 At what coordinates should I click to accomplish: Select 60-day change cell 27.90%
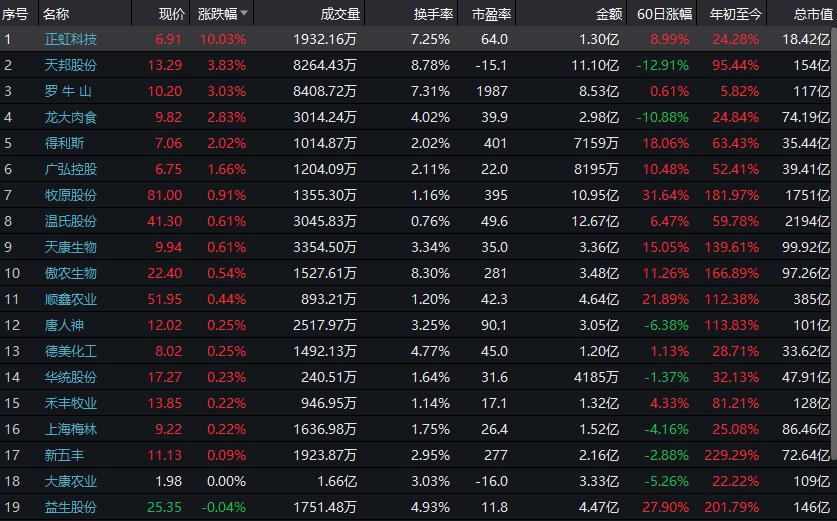click(x=666, y=507)
